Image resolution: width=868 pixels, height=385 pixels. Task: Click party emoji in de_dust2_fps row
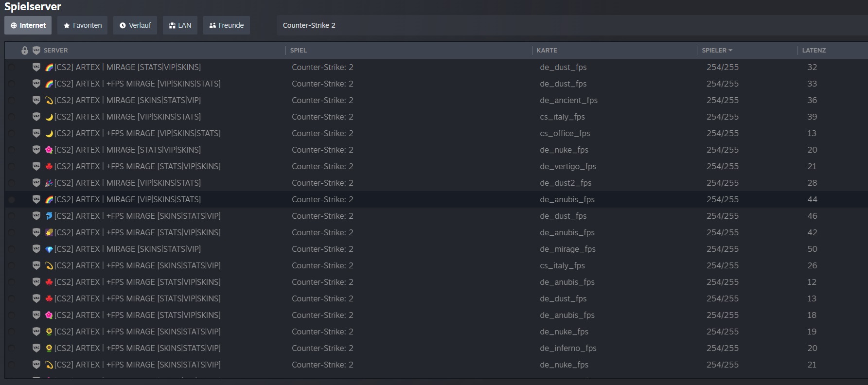[x=49, y=183]
